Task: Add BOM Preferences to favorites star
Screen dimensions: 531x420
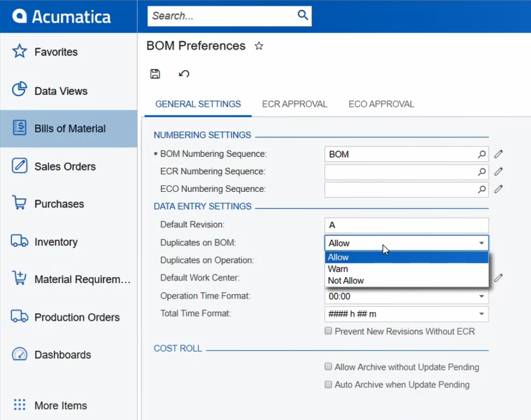Action: pos(259,45)
